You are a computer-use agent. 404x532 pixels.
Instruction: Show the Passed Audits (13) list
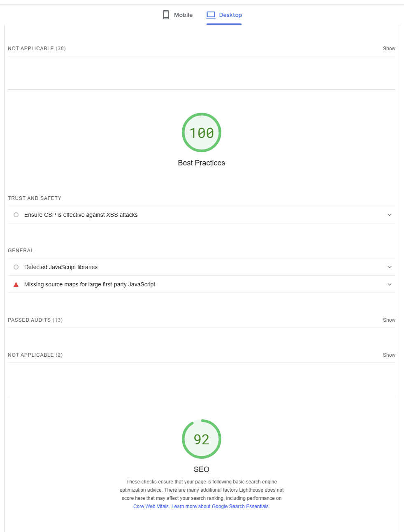(x=389, y=320)
